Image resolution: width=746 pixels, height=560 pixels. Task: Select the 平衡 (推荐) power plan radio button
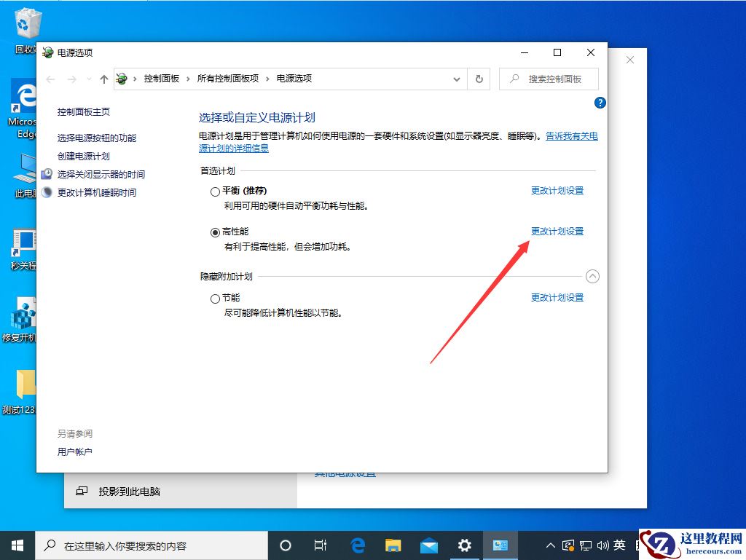[215, 191]
